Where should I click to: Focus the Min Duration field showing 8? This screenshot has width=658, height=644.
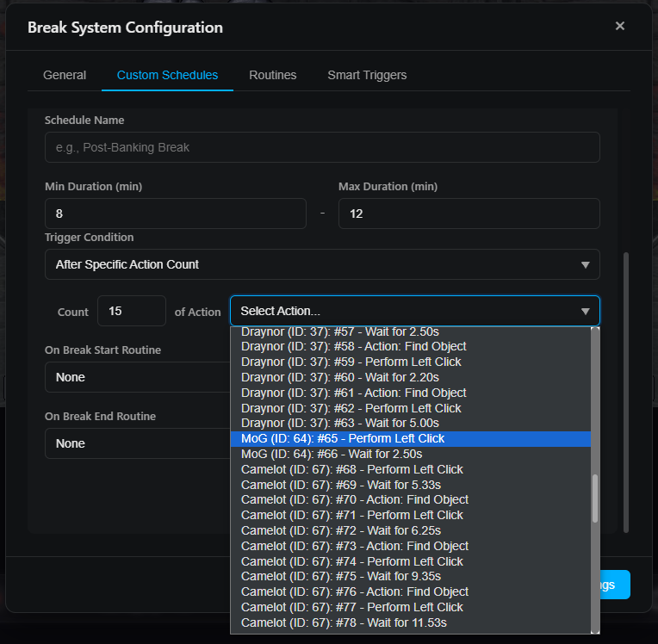(176, 214)
